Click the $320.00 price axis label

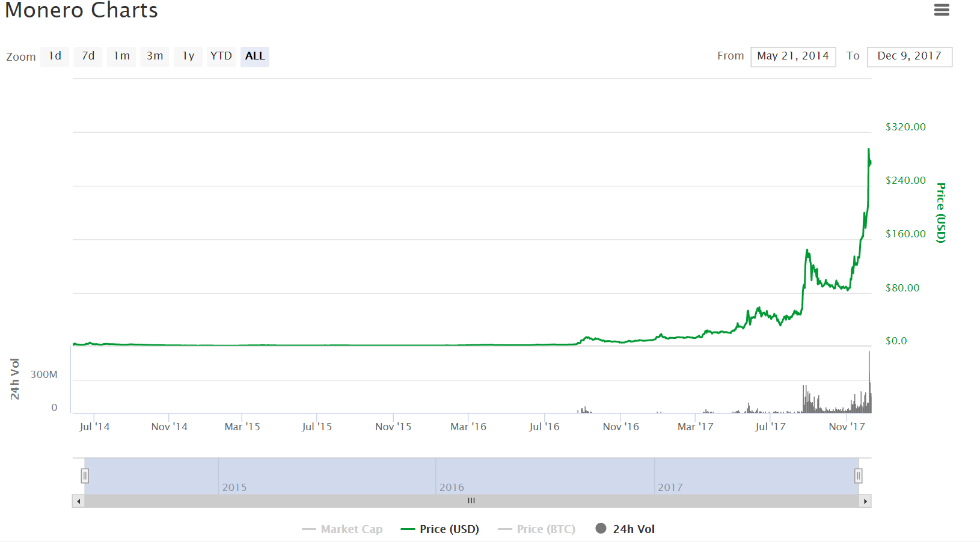[x=905, y=127]
